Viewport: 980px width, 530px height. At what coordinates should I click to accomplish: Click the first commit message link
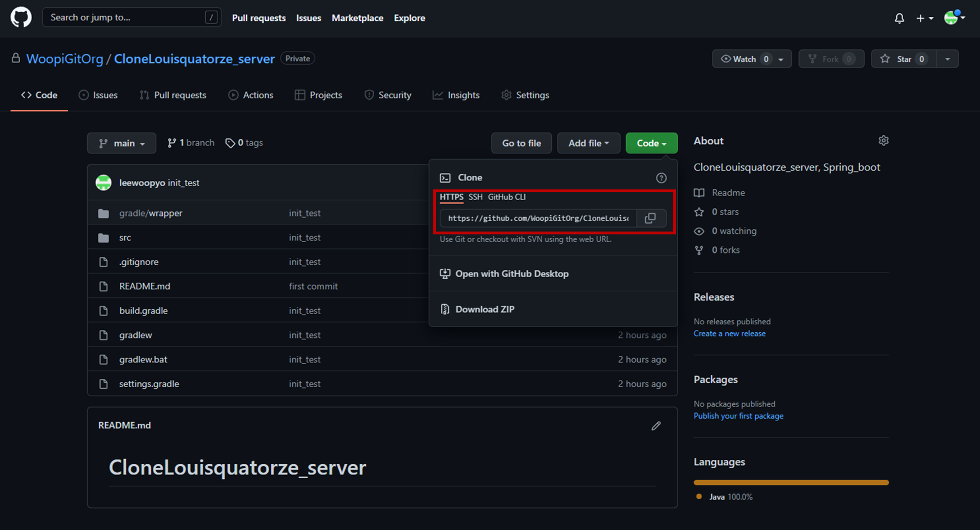coord(314,286)
